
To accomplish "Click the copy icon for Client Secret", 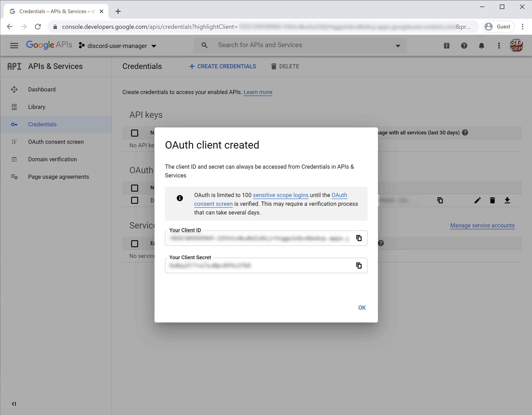I will [x=359, y=265].
